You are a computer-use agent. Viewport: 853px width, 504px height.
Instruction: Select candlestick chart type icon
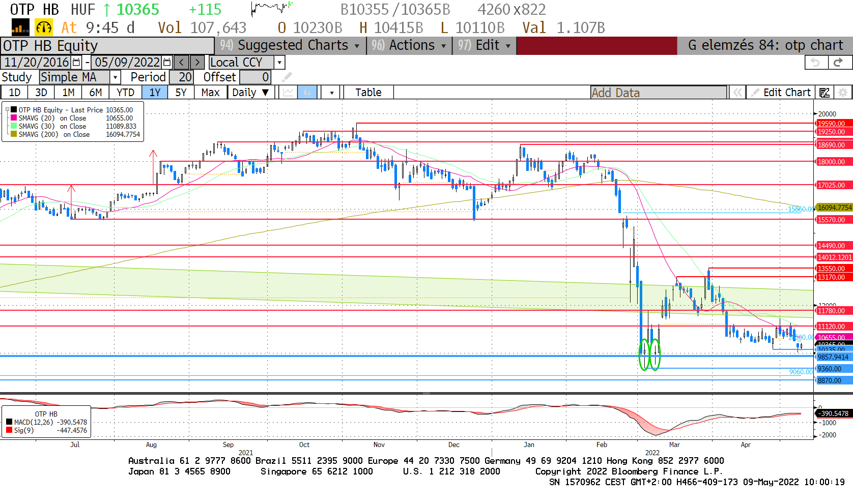click(x=307, y=93)
